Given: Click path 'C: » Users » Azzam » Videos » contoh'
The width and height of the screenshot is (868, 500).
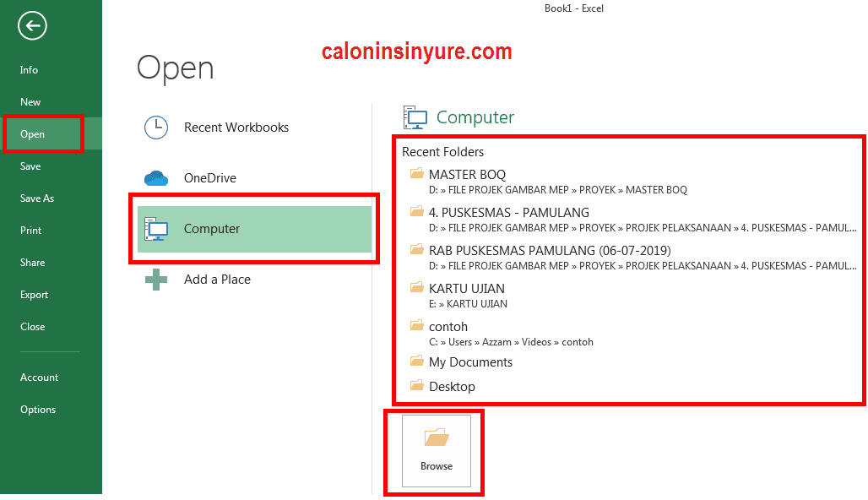Looking at the screenshot, I should coord(511,342).
